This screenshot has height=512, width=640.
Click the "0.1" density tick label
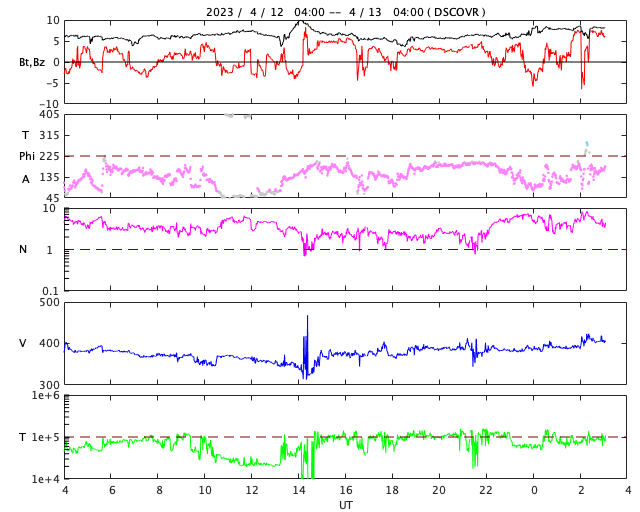pyautogui.click(x=51, y=291)
